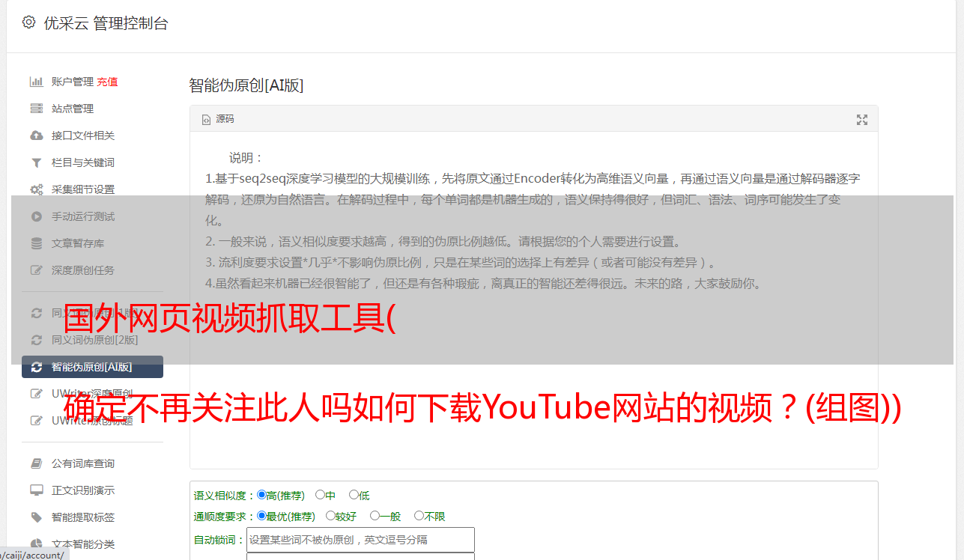
Task: Click the book icon for 公有词库查询
Action: point(36,463)
